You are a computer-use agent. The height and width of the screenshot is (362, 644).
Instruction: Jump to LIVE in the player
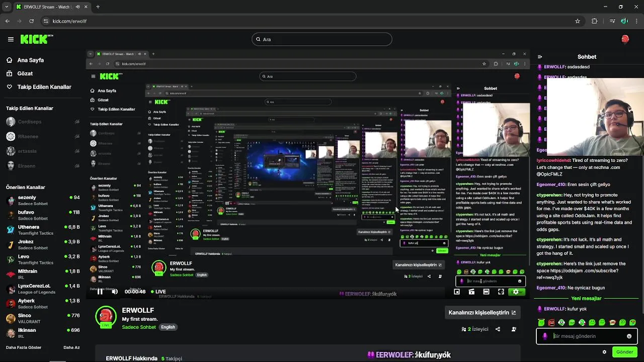click(157, 292)
